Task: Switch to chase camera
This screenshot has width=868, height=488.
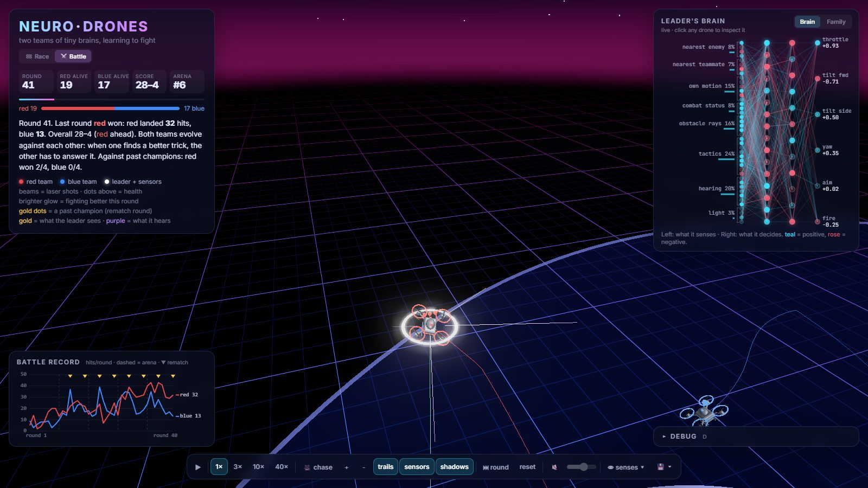Action: [x=318, y=467]
